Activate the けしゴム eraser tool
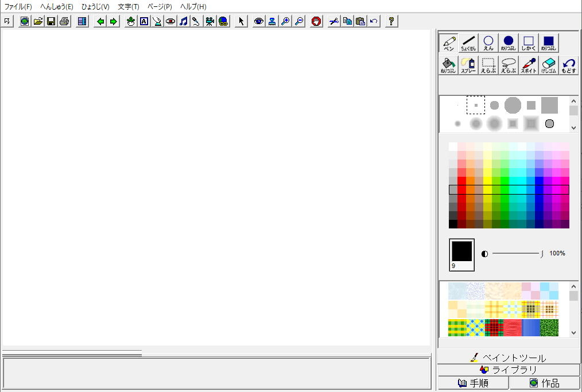This screenshot has width=582, height=392. click(549, 65)
